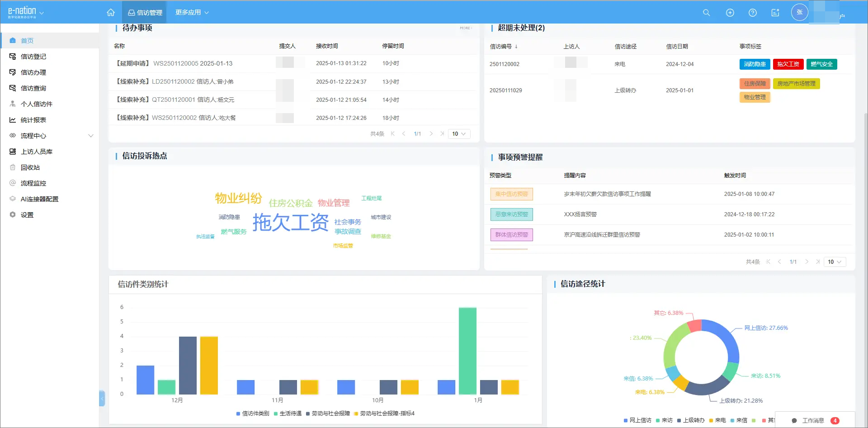
Task: Switch to the 信访管理 top tab
Action: coord(145,13)
